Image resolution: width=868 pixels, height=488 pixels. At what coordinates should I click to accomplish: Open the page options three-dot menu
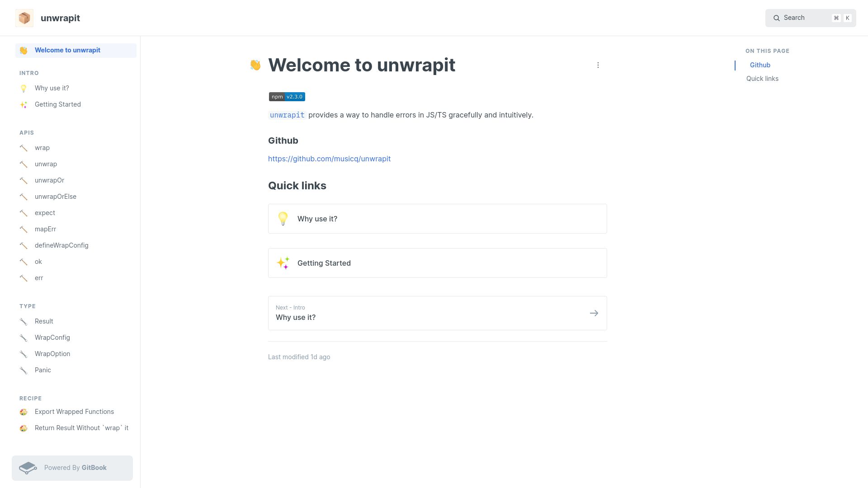pos(598,65)
